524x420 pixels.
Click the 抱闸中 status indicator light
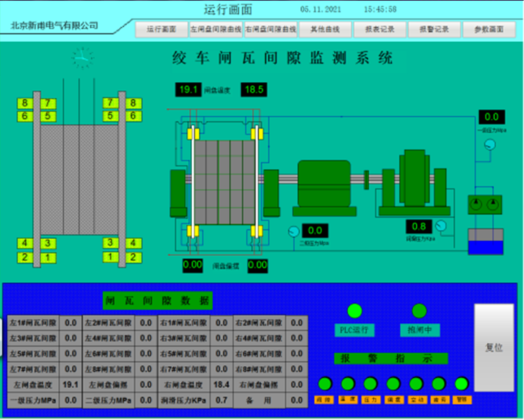click(x=419, y=311)
